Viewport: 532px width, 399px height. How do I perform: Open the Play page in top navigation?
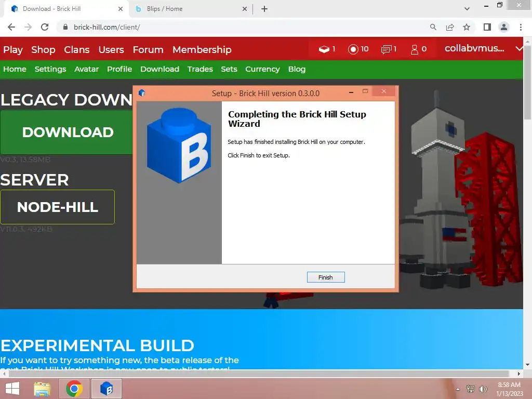pyautogui.click(x=13, y=49)
